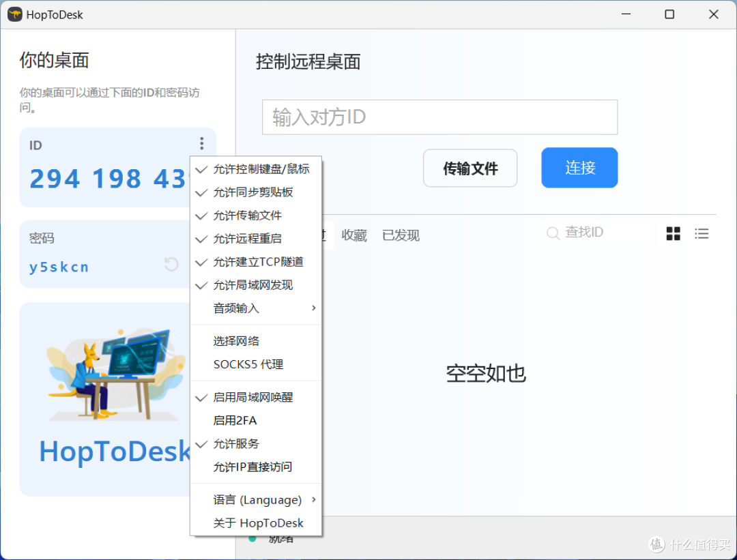Open the three-dot menu on ID card
This screenshot has height=560, width=737.
pyautogui.click(x=201, y=143)
